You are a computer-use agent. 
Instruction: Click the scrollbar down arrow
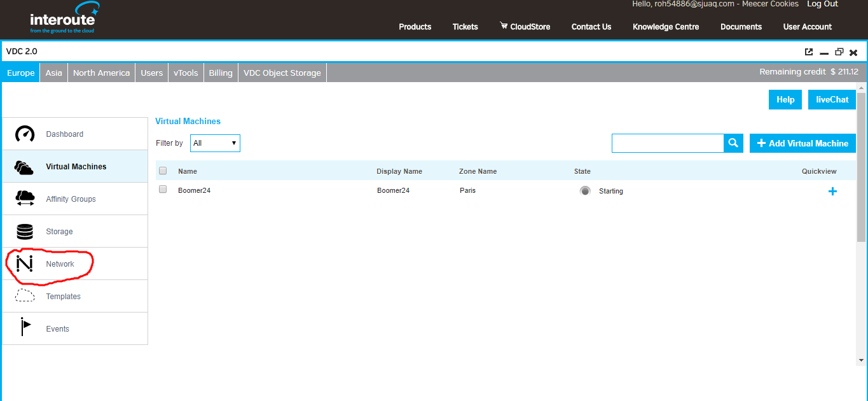click(x=862, y=360)
